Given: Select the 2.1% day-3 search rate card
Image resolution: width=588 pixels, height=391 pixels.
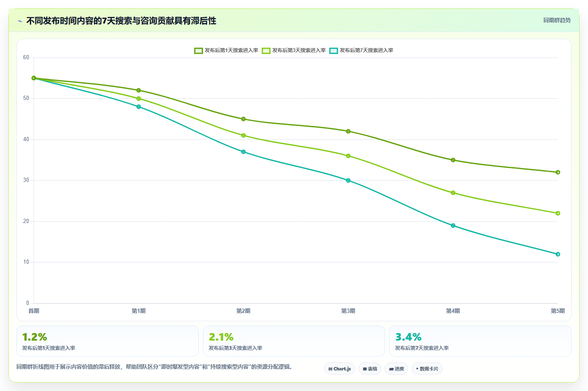Looking at the screenshot, I should pyautogui.click(x=294, y=341).
